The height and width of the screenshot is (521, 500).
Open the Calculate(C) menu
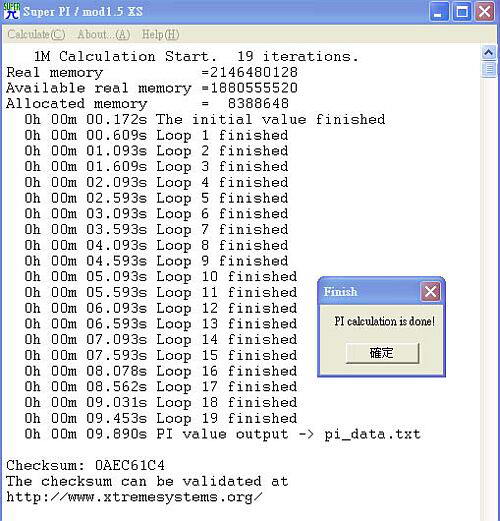[x=36, y=34]
